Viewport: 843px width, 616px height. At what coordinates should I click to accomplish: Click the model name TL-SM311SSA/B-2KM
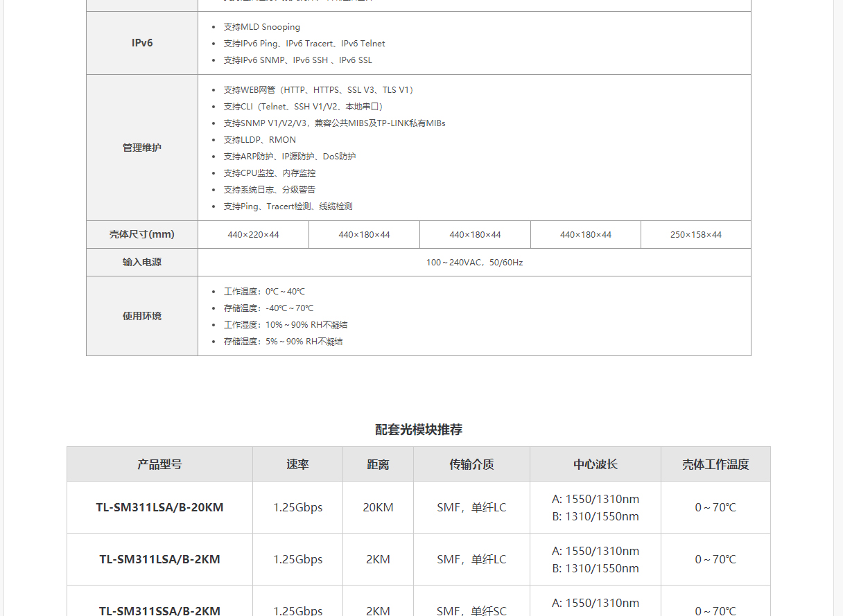coord(159,610)
